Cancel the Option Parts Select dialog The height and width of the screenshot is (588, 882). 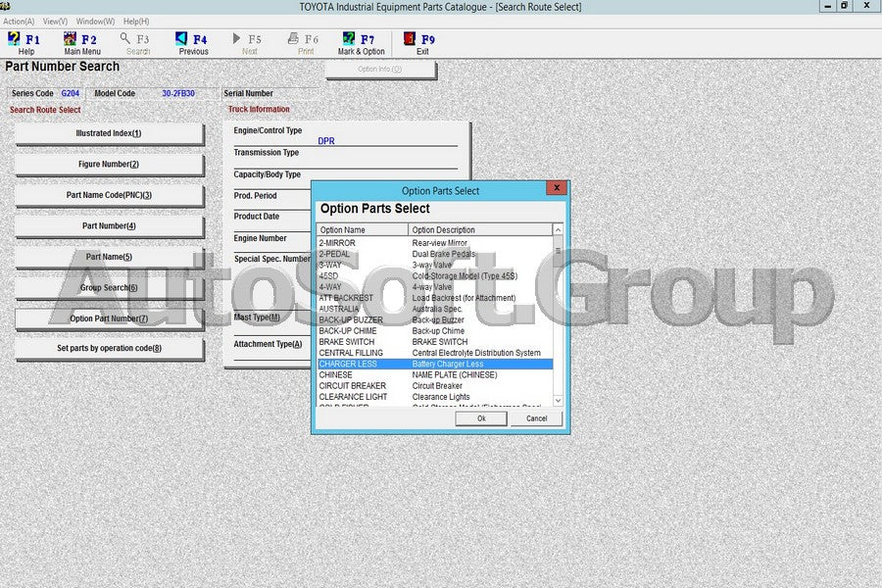pyautogui.click(x=536, y=418)
